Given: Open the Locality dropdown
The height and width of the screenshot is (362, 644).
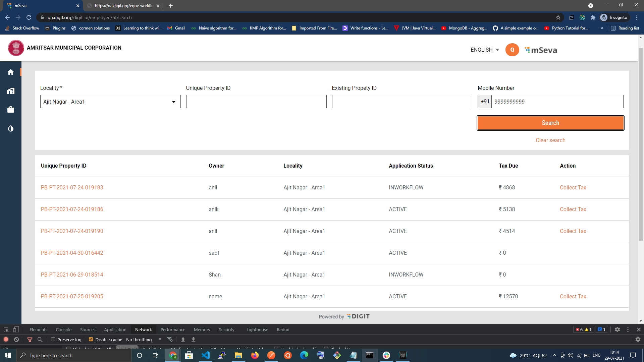Looking at the screenshot, I should 110,102.
